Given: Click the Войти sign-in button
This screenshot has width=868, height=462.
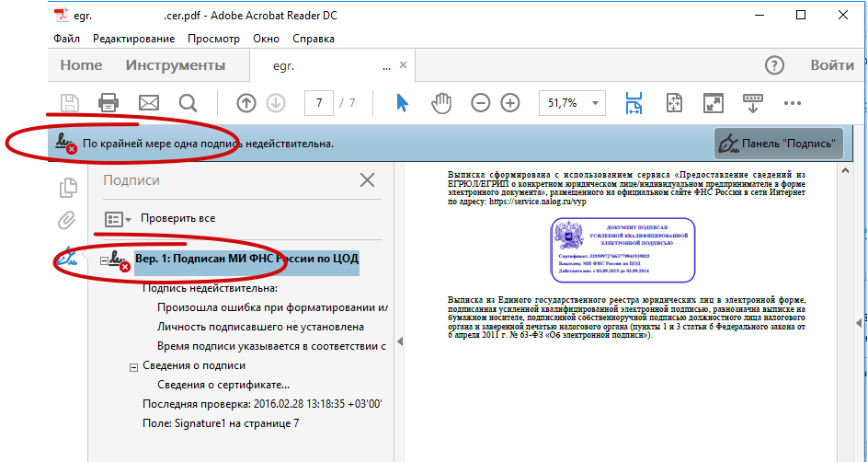Looking at the screenshot, I should click(832, 65).
